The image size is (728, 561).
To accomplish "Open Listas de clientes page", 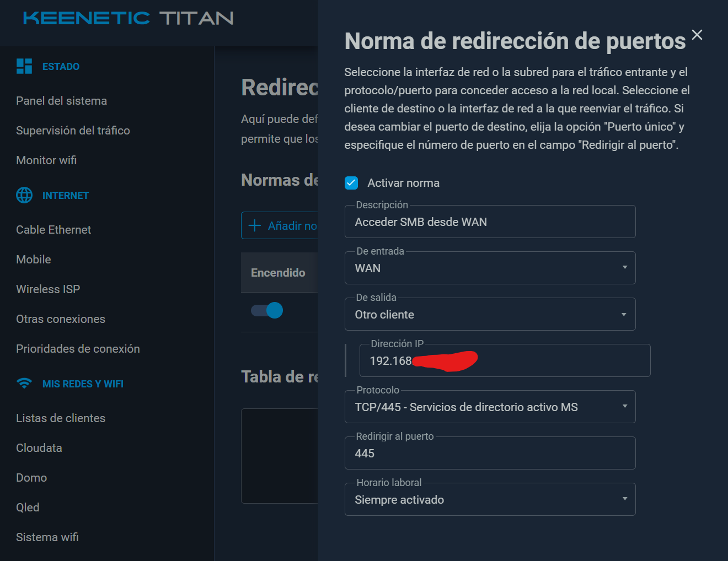I will [61, 418].
